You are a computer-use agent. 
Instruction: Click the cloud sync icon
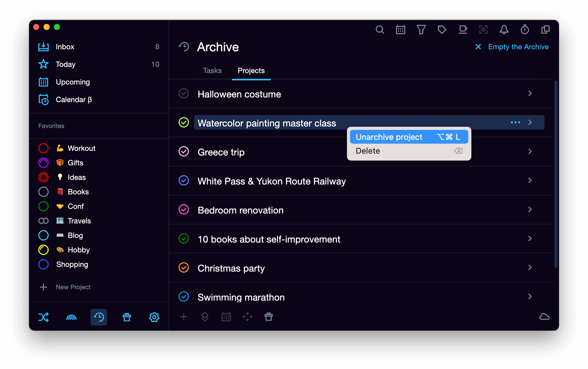coord(544,317)
